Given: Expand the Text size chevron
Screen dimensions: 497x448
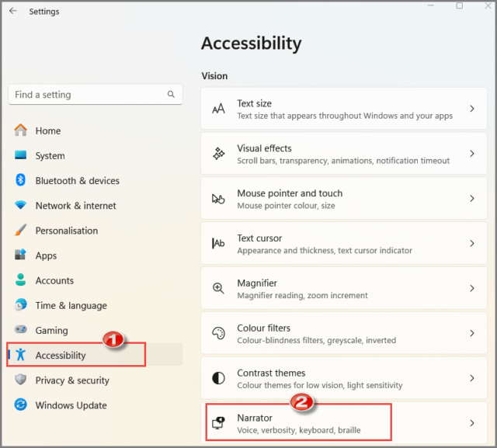Looking at the screenshot, I should pos(472,109).
